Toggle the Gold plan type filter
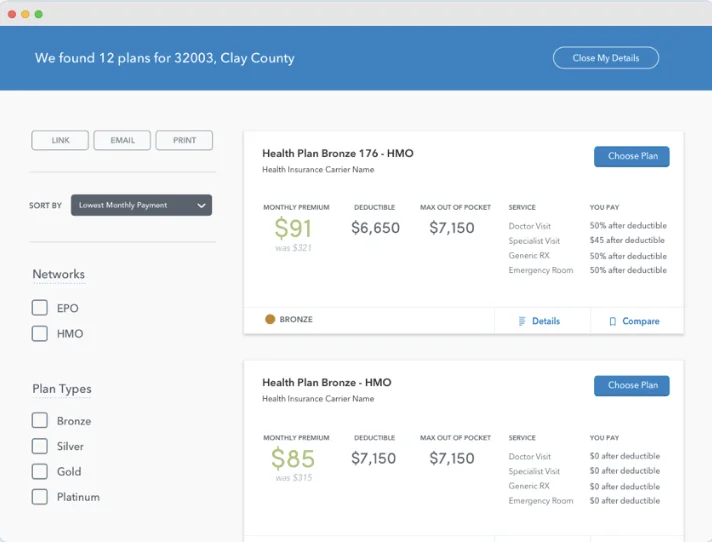This screenshot has width=712, height=542. [40, 471]
